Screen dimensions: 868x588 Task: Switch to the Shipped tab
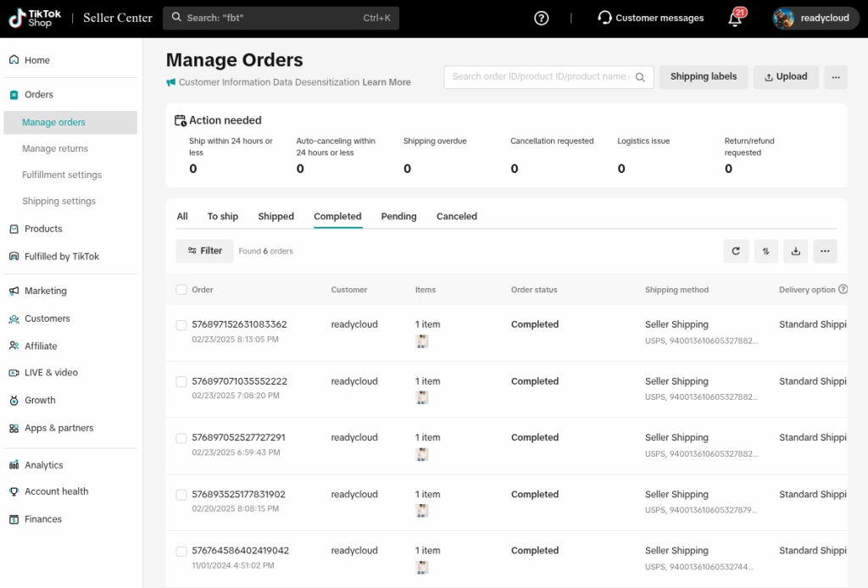click(x=275, y=217)
